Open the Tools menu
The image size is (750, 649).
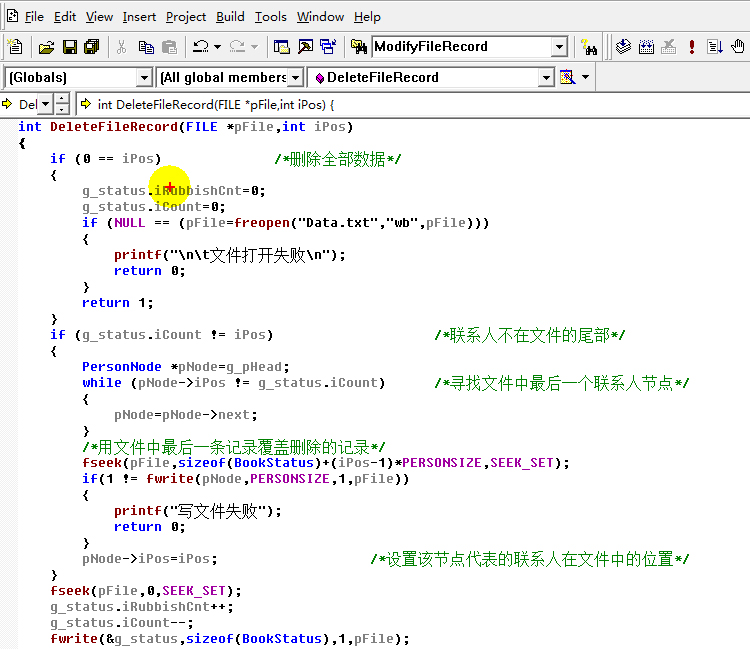[x=271, y=17]
